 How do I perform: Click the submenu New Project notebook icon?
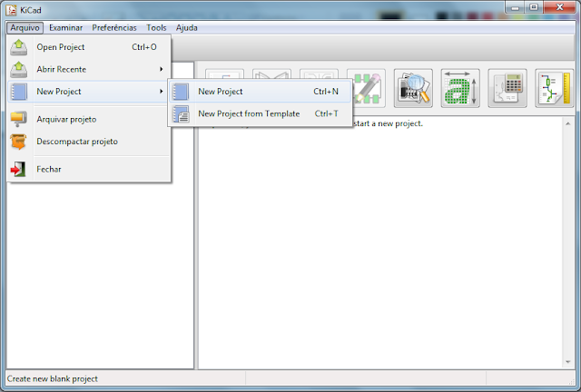pyautogui.click(x=181, y=92)
